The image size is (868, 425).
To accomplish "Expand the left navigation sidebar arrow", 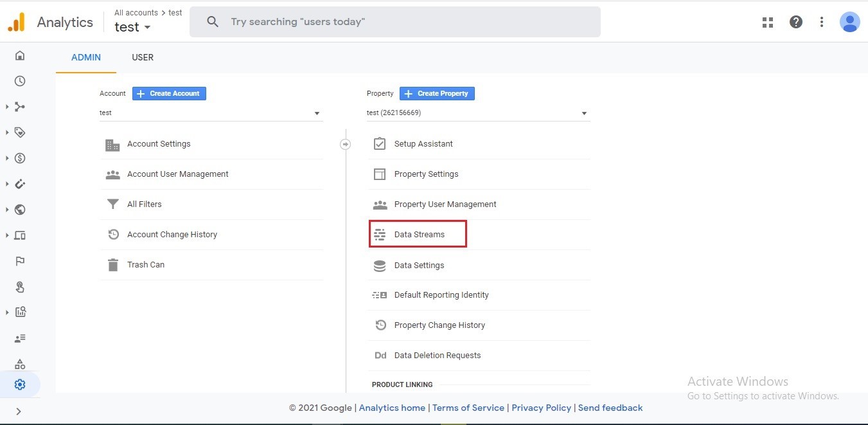I will 19,411.
